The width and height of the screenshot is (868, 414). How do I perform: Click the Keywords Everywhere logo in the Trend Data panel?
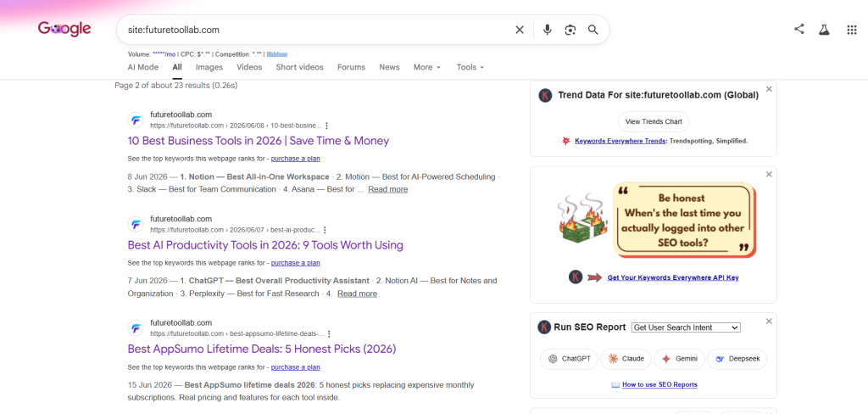pos(545,95)
